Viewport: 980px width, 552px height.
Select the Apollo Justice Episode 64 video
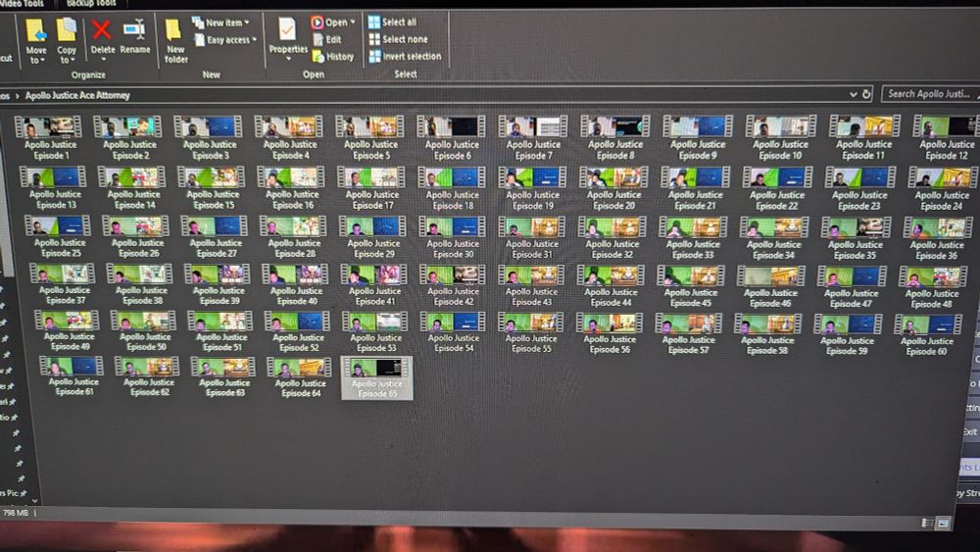pyautogui.click(x=300, y=376)
